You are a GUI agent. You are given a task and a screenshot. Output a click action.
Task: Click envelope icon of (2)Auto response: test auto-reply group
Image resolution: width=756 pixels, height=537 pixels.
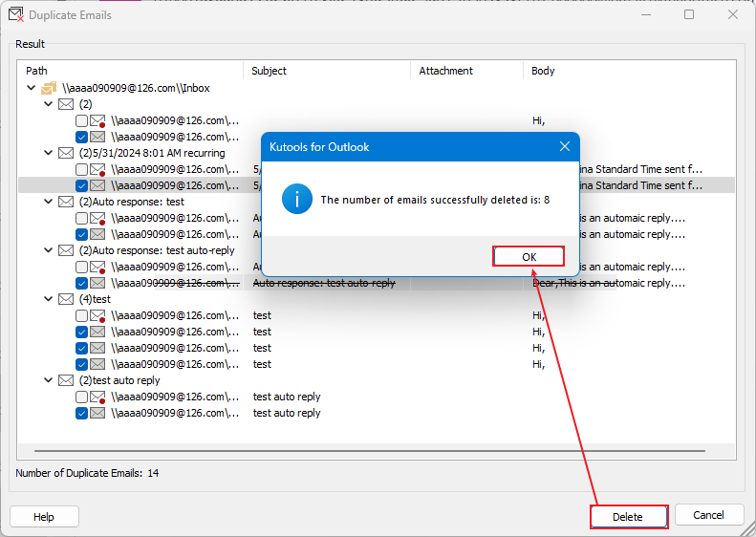coord(66,250)
